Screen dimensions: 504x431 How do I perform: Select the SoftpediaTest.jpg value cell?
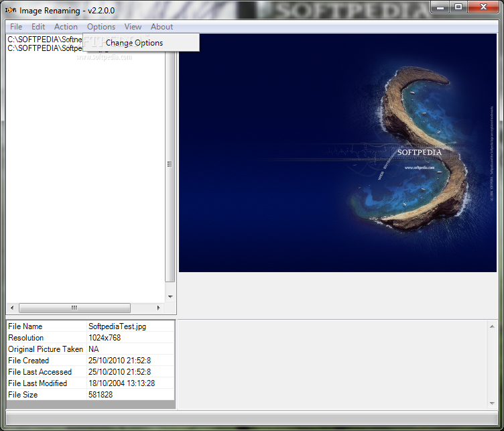click(x=131, y=326)
